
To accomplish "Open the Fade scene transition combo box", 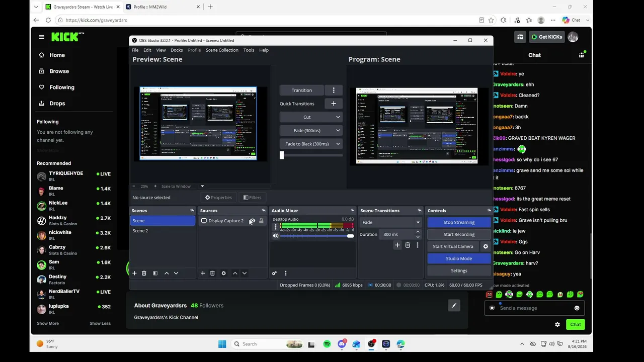I will 390,222.
